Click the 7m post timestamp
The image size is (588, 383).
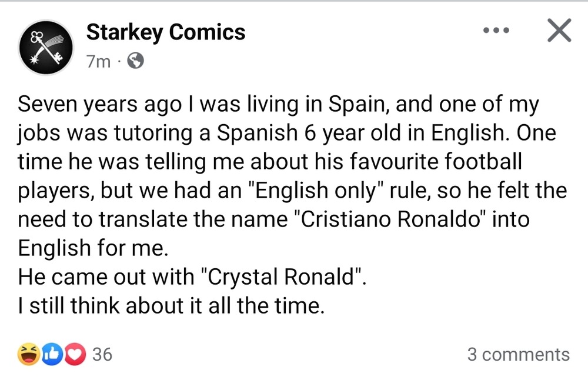(x=99, y=61)
